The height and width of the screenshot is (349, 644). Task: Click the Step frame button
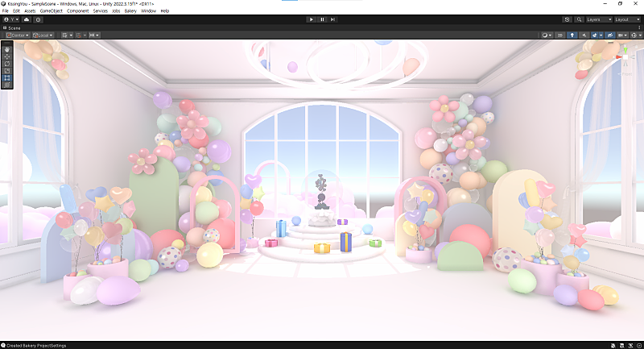tap(332, 19)
